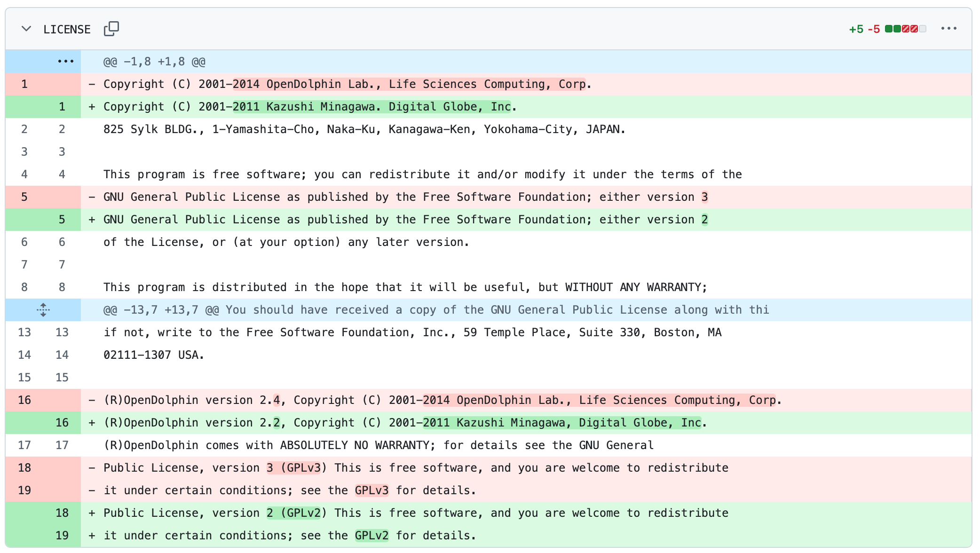This screenshot has height=553, width=980.
Task: Select deleted line number 16
Action: click(24, 400)
